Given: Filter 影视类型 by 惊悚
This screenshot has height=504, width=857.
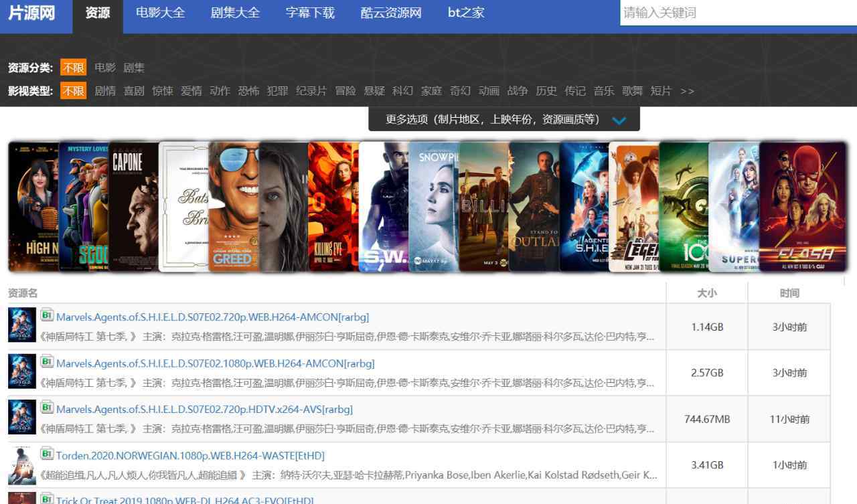Looking at the screenshot, I should click(163, 90).
